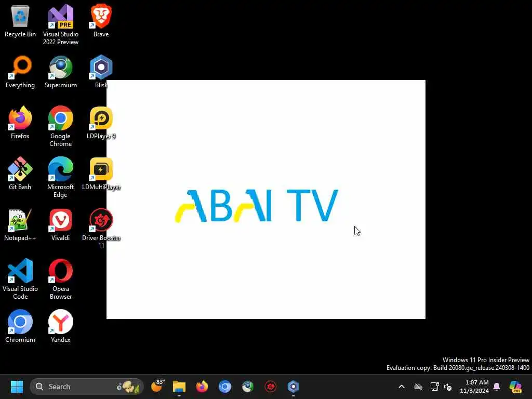Select the Blisk desktop icon
The width and height of the screenshot is (532, 399).
(x=101, y=72)
